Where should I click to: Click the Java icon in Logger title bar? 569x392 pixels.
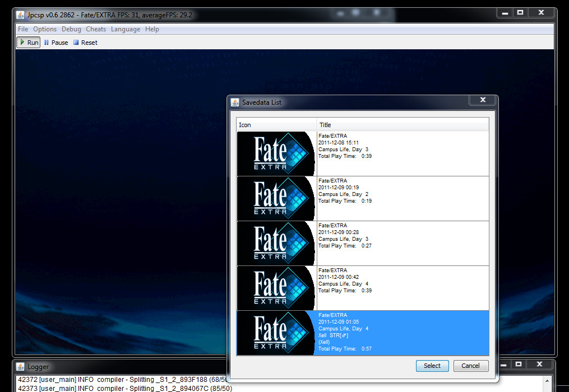(x=20, y=367)
